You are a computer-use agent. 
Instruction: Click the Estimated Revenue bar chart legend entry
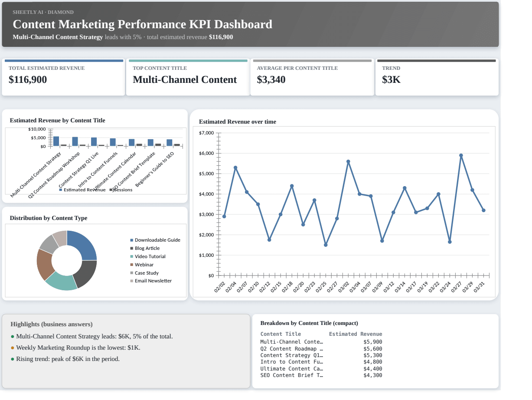point(82,190)
